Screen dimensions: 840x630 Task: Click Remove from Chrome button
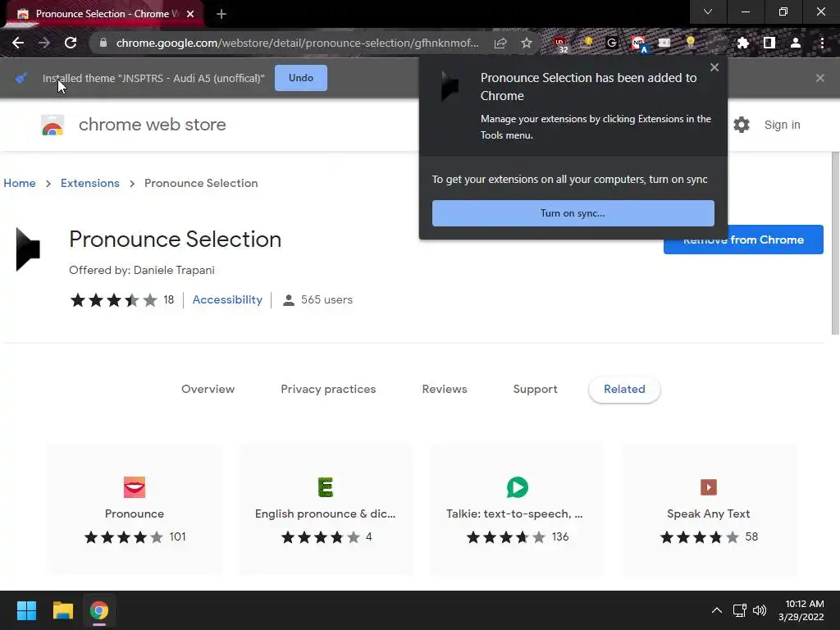coord(743,240)
